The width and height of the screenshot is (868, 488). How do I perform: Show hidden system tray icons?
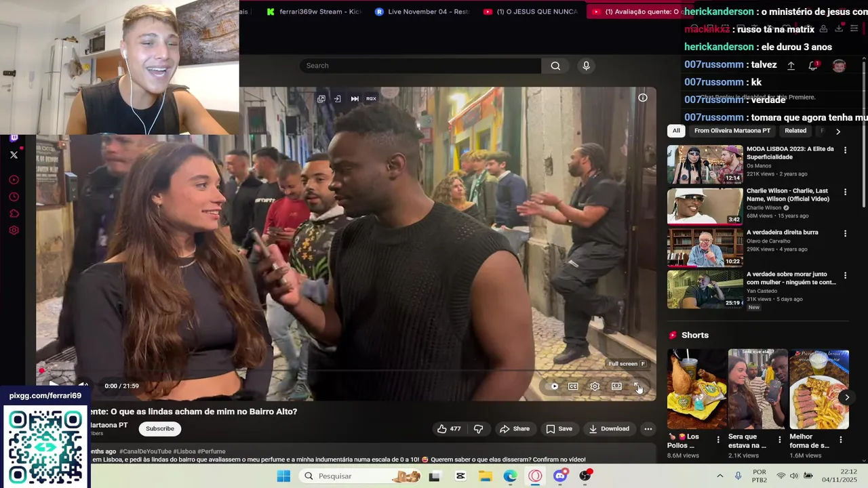(x=719, y=476)
